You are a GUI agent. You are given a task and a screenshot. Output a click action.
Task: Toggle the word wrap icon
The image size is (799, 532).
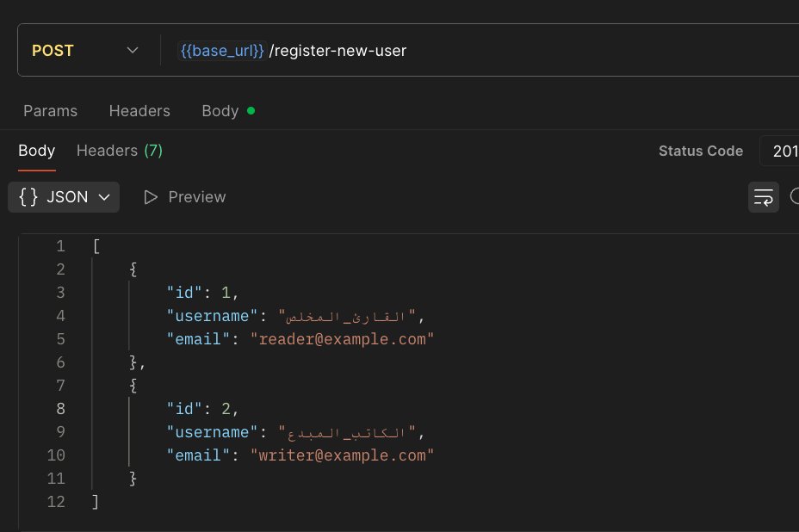tap(764, 197)
